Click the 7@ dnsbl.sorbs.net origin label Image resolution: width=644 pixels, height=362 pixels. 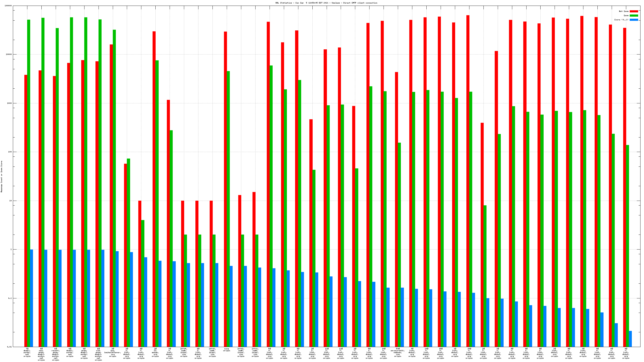27,352
